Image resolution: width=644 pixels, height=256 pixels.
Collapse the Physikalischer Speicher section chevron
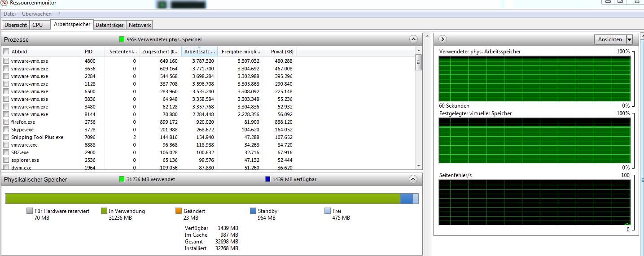[413, 179]
